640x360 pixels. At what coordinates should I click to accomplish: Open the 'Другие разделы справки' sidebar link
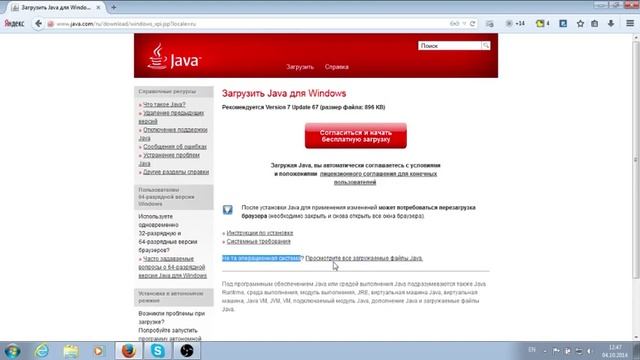(176, 172)
